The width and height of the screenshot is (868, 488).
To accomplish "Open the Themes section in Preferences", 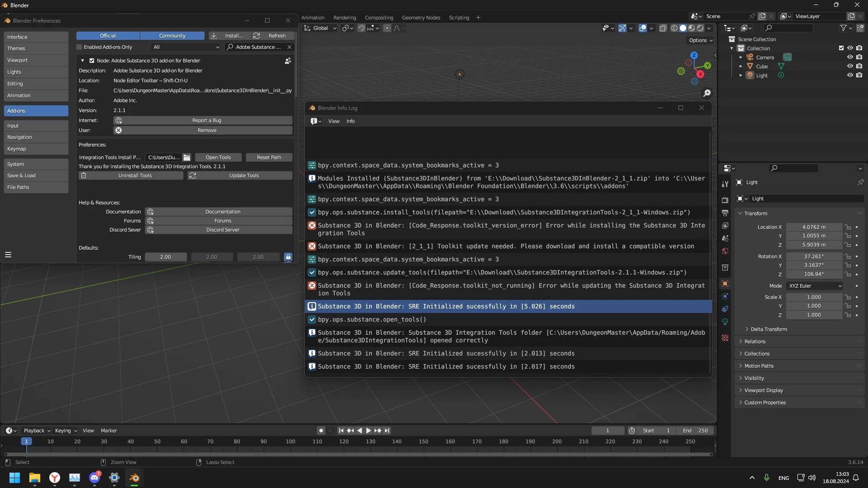I will point(36,48).
